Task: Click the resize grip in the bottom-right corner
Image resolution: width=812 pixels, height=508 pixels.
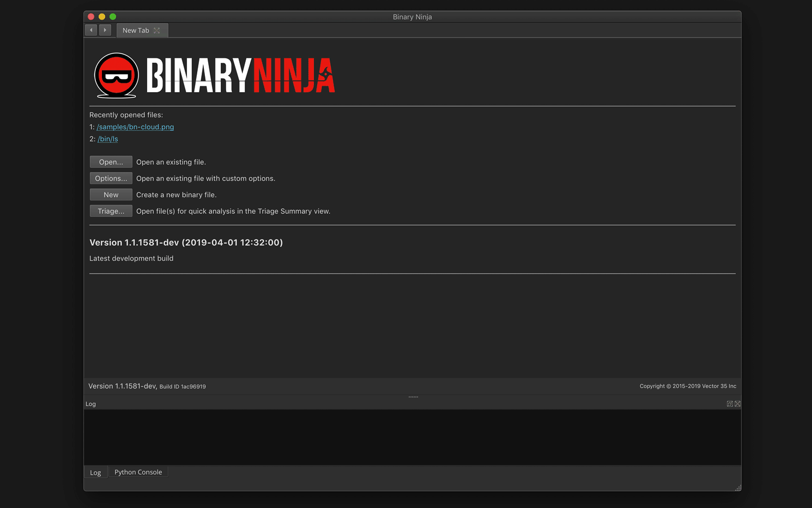Action: (738, 487)
